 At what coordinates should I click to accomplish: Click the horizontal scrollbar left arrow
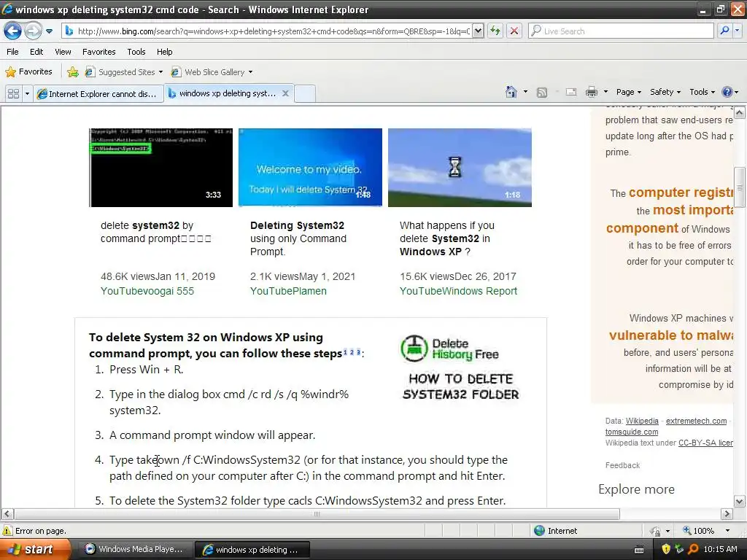pyautogui.click(x=7, y=514)
